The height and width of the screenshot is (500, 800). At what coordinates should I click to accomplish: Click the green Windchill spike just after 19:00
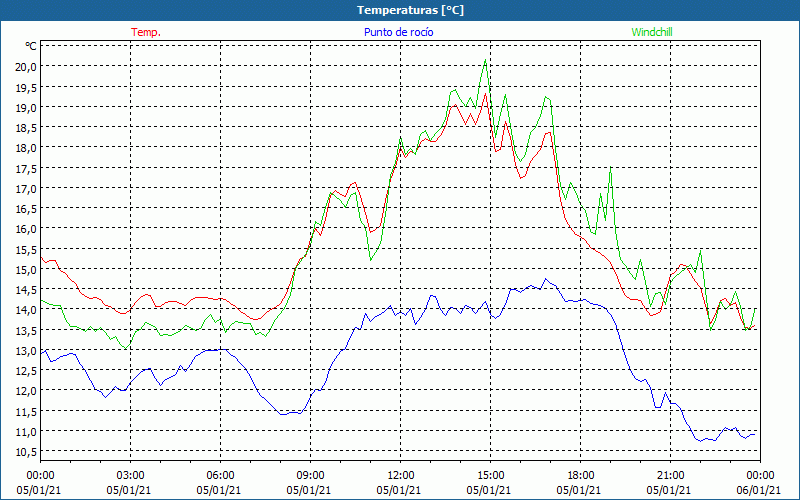[x=610, y=167]
